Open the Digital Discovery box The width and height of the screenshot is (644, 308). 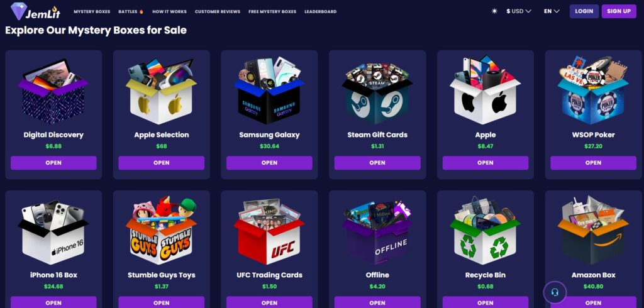pyautogui.click(x=53, y=163)
